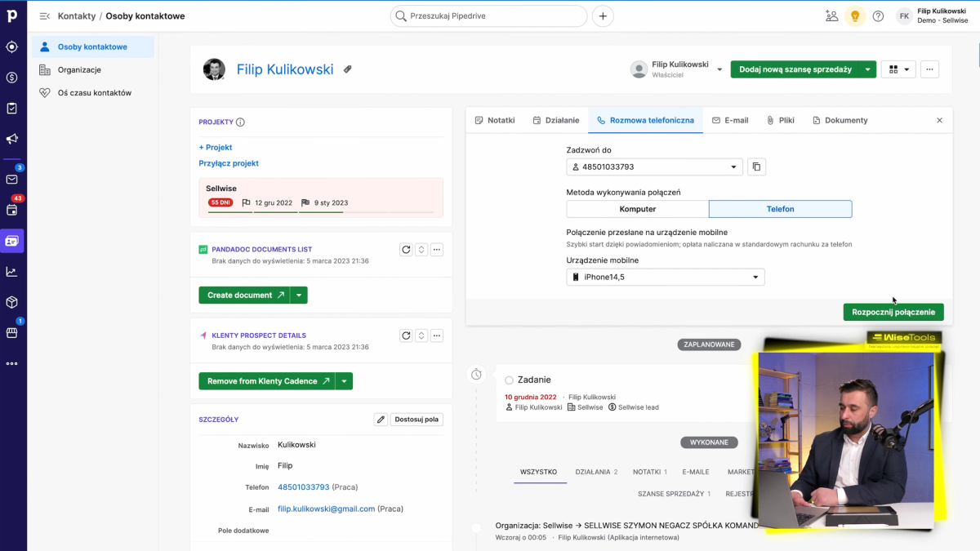Viewport: 980px width, 551px height.
Task: Show the Wszystko history tab
Action: click(539, 472)
